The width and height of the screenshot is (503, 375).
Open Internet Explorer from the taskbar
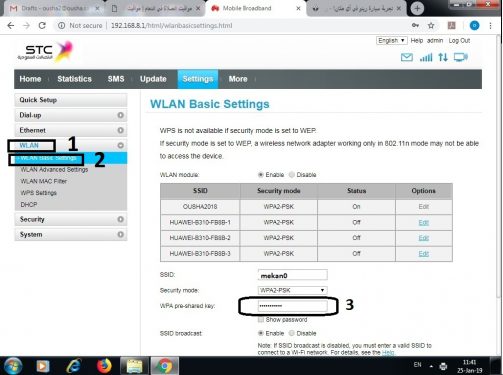click(x=74, y=366)
